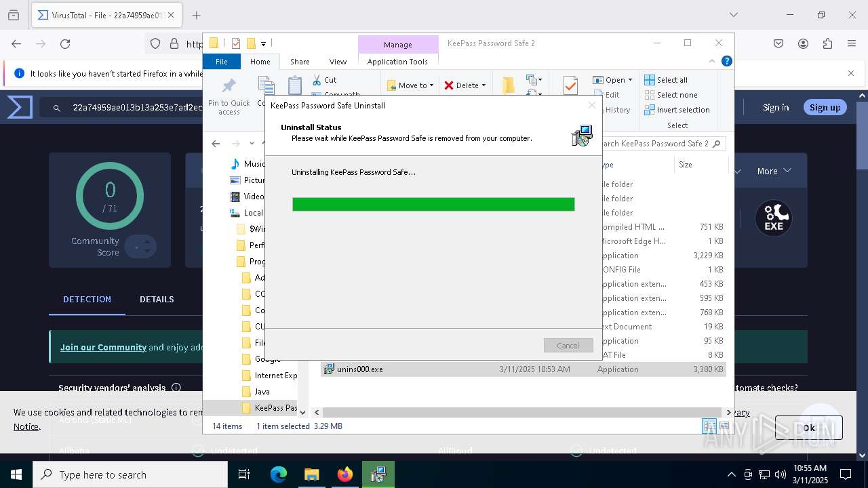This screenshot has width=868, height=488.
Task: Reload the VirusTotal page in Firefox
Action: 65,43
